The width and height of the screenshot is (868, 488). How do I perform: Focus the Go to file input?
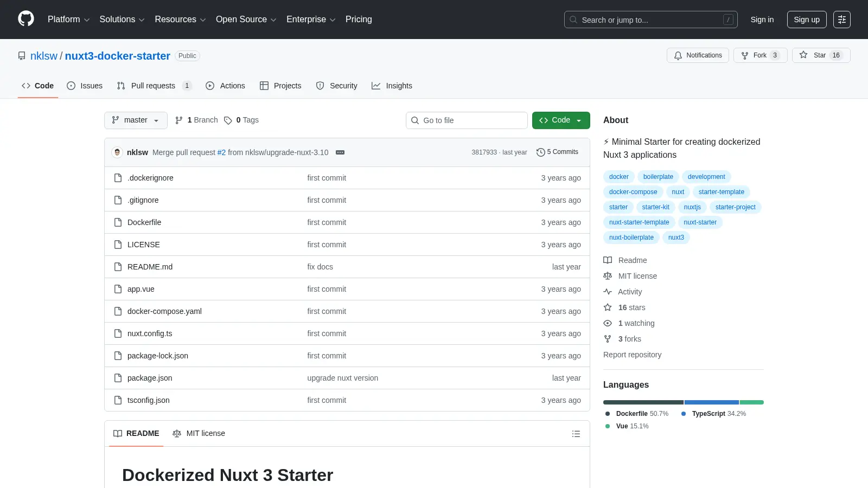(467, 120)
